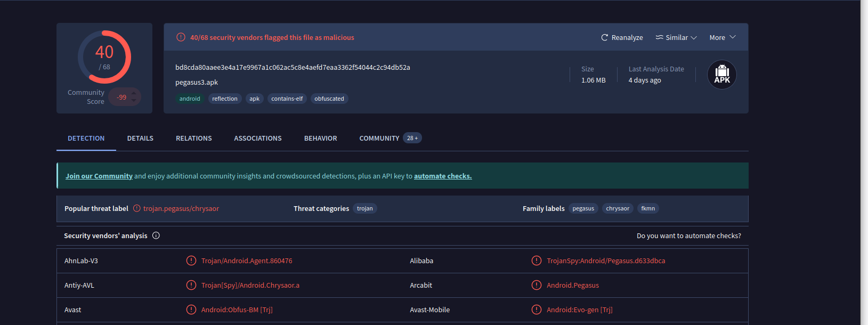Click the Avast detection alert icon
This screenshot has height=325, width=868.
[x=191, y=310]
